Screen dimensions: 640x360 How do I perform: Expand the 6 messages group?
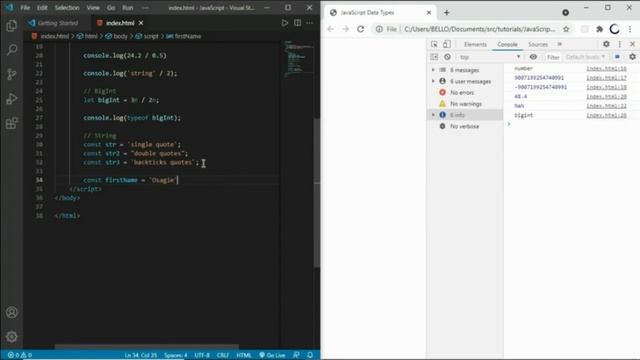(433, 70)
